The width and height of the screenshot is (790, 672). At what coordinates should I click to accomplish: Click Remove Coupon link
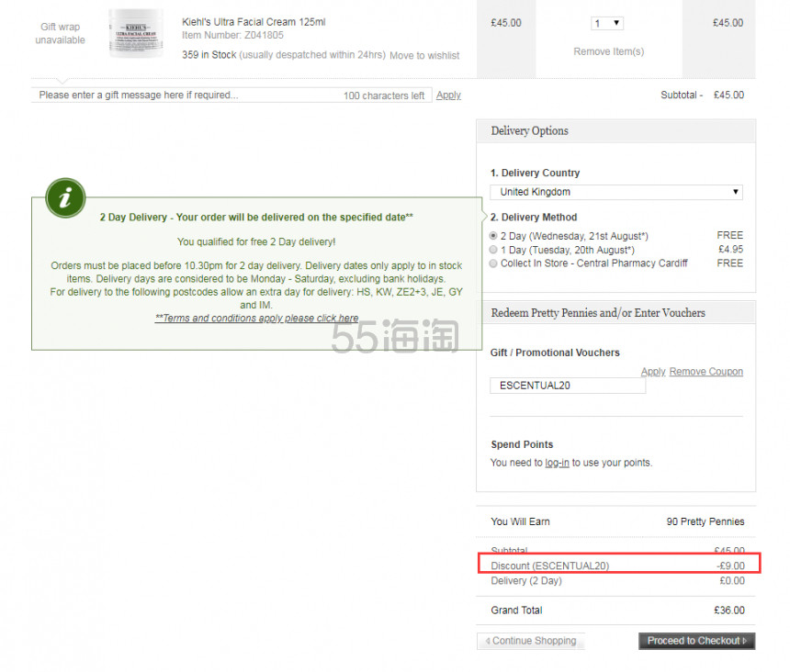[705, 372]
